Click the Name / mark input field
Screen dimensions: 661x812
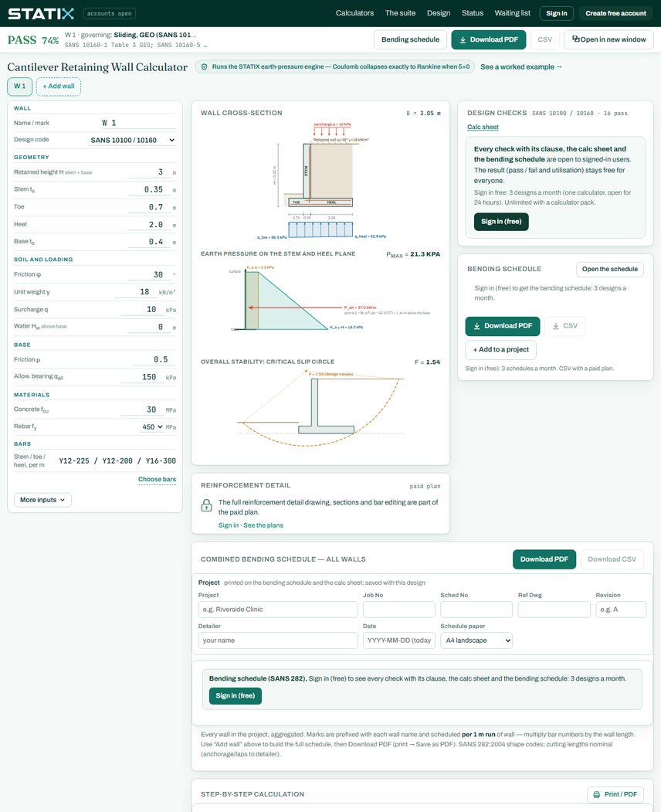click(137, 123)
